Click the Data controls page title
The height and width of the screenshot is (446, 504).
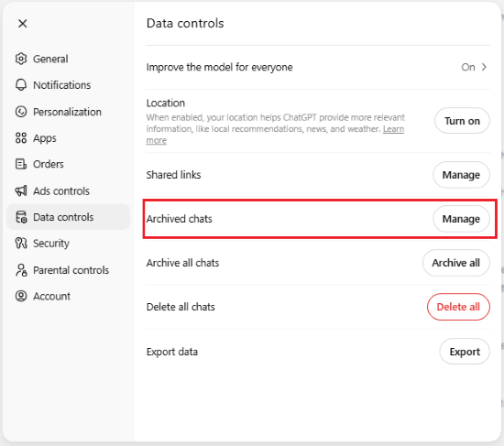[x=185, y=24]
